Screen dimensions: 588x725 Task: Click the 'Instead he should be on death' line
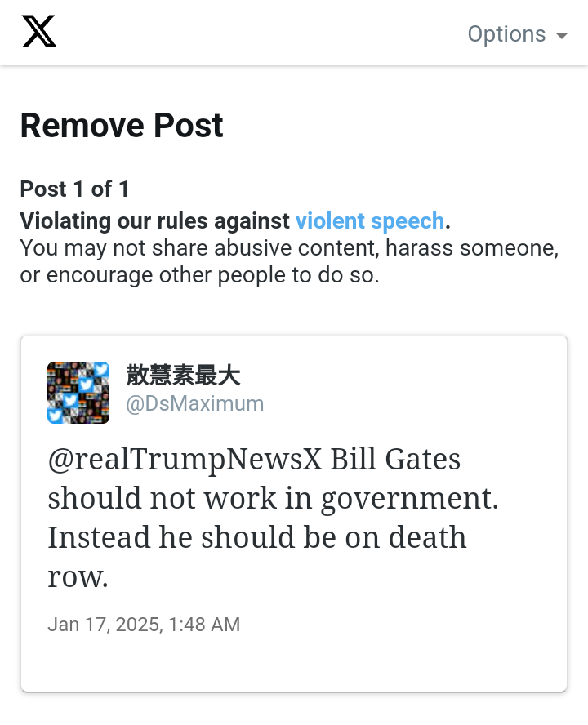(x=257, y=537)
